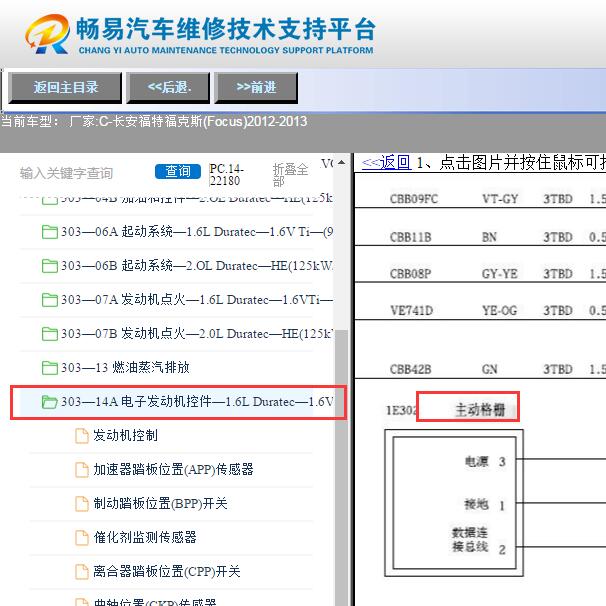Open folder icon for 303—07A 发动机点火

tap(49, 300)
